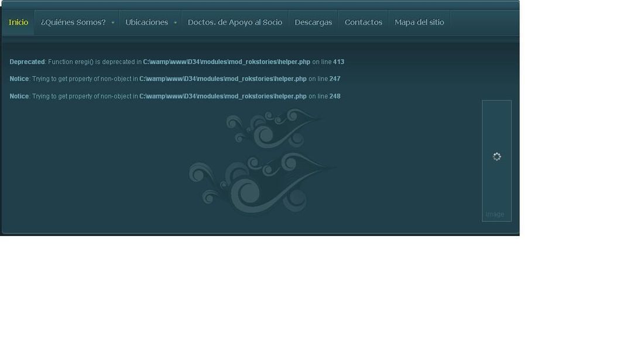Open the Descargas page
Viewport: 644px width, 345px height.
[313, 22]
